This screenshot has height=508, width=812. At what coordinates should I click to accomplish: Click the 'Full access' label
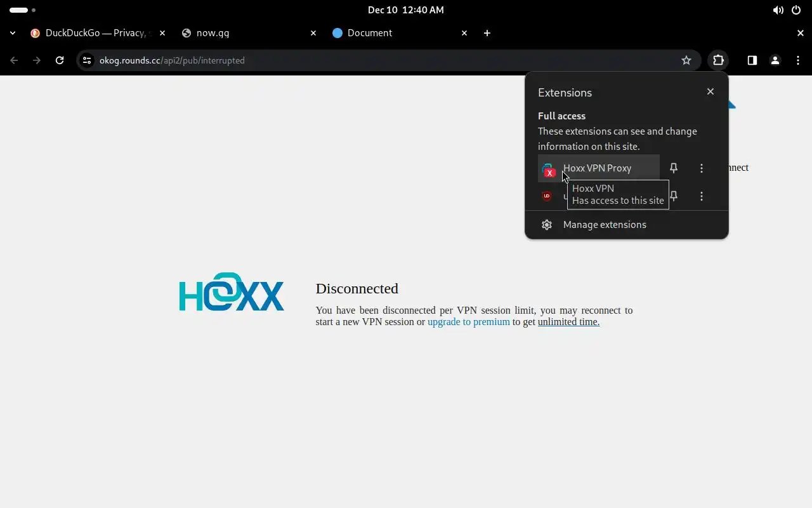[561, 116]
